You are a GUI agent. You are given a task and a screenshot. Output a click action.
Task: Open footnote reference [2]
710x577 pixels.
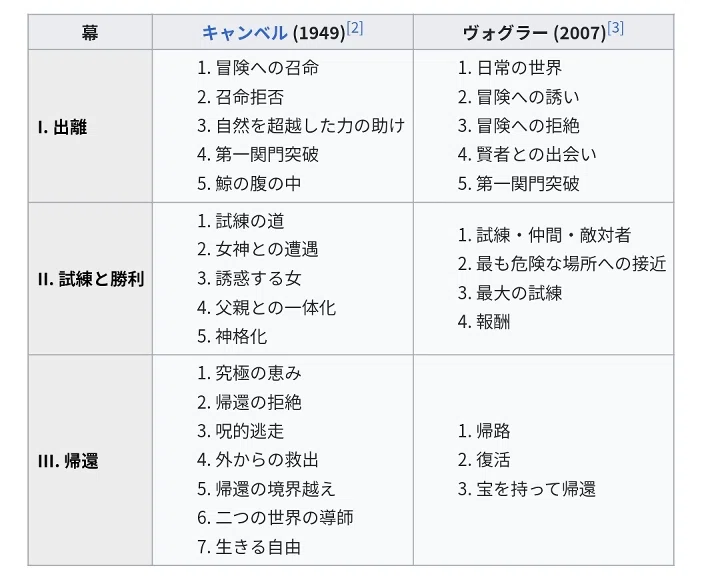(x=355, y=28)
